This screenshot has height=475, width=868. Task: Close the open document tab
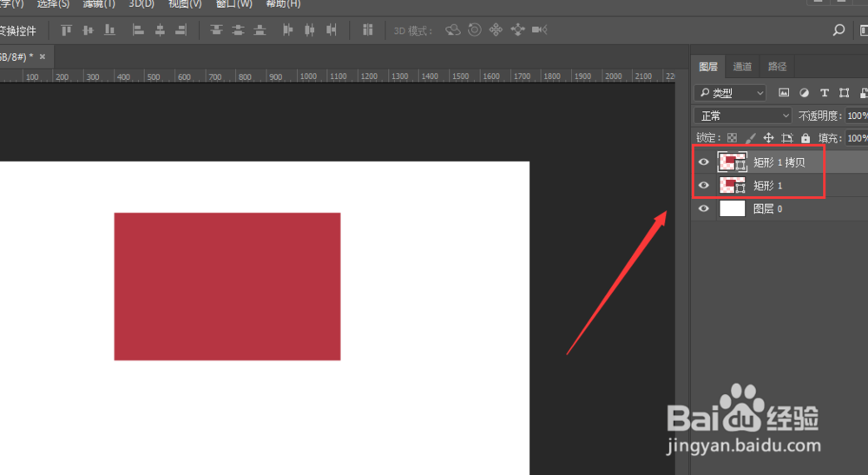coord(42,56)
